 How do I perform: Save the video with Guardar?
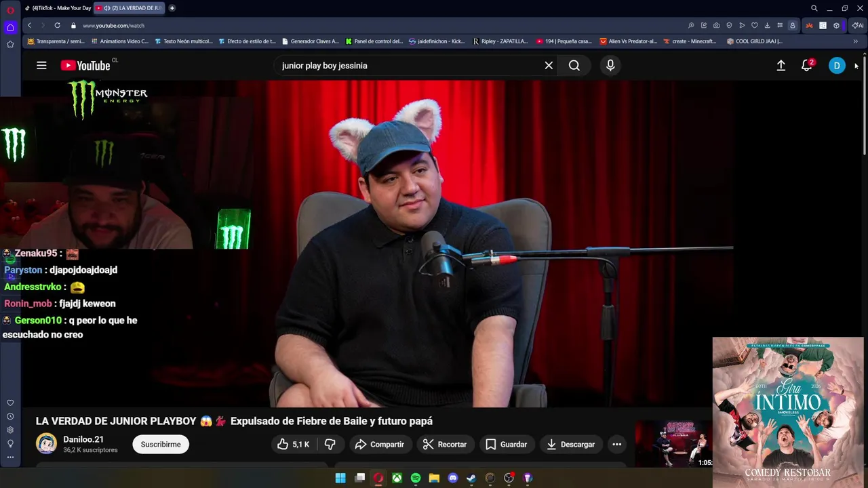(507, 445)
